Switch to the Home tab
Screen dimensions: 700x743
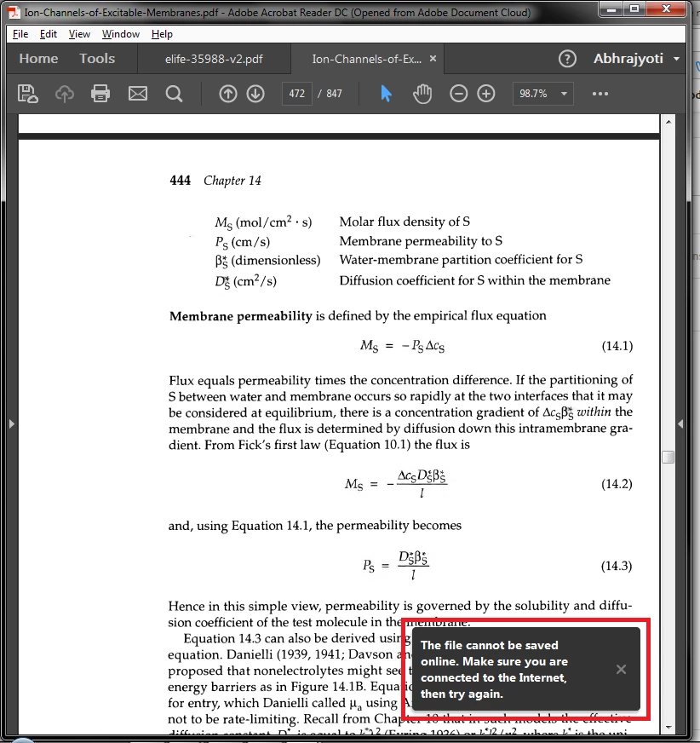(x=38, y=59)
